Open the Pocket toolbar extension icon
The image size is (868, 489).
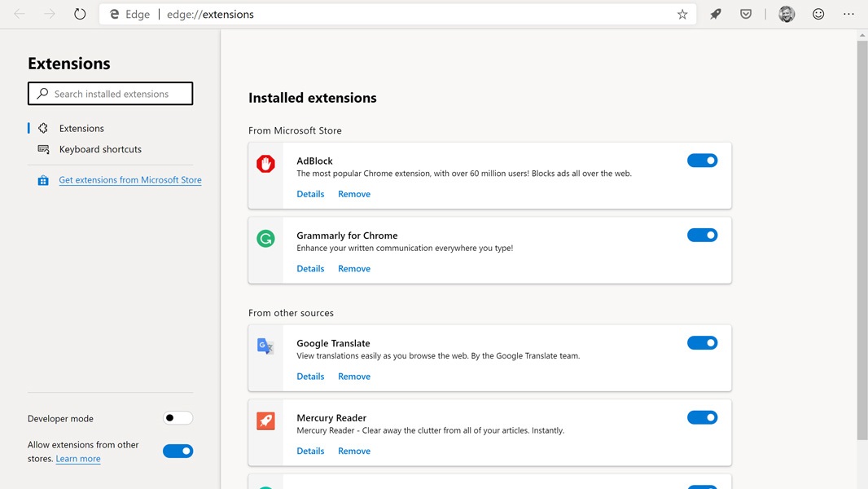coord(746,14)
